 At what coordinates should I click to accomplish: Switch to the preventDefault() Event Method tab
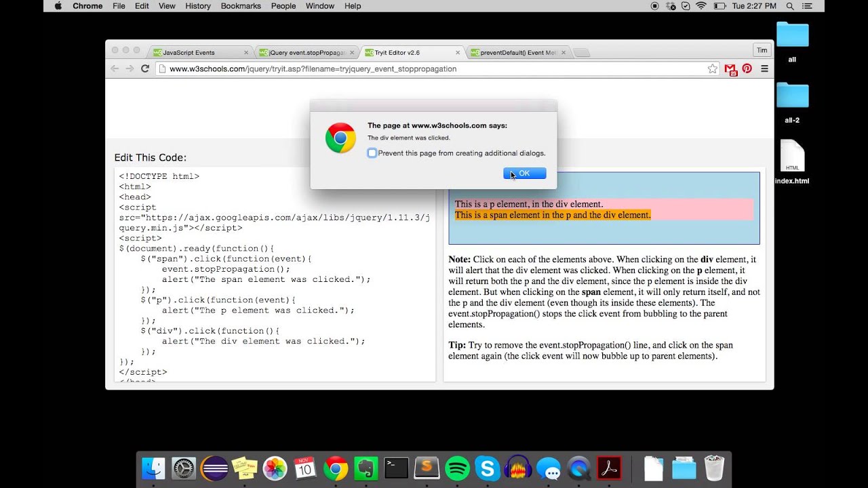518,52
